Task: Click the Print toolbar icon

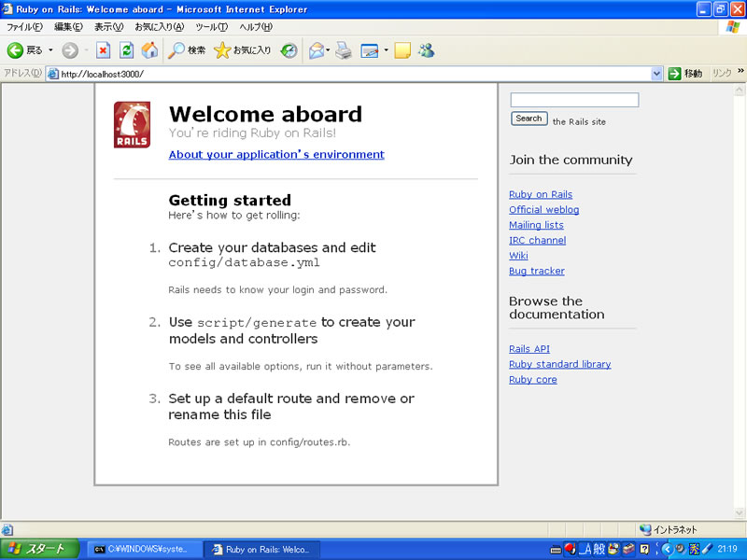Action: pyautogui.click(x=344, y=50)
